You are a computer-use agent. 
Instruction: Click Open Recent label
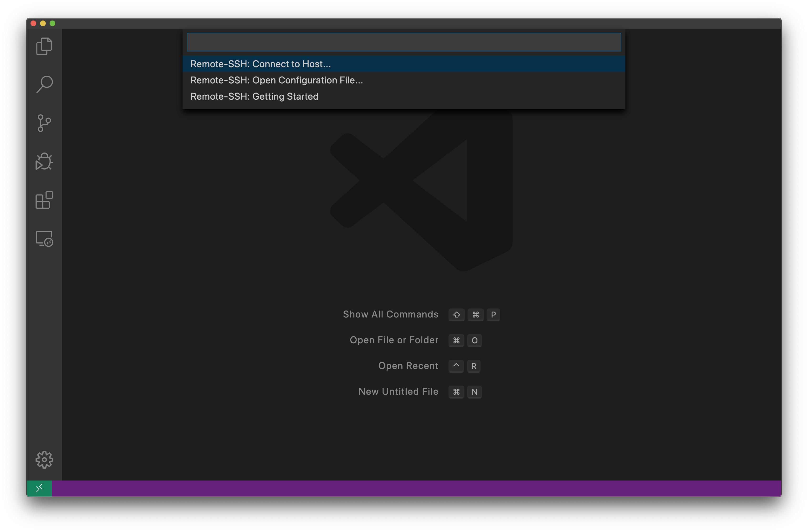[x=408, y=366]
